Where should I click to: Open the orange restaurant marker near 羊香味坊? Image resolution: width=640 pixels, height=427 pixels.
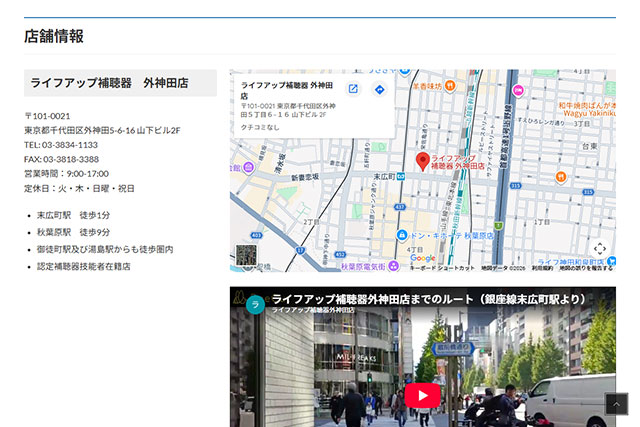click(x=449, y=86)
